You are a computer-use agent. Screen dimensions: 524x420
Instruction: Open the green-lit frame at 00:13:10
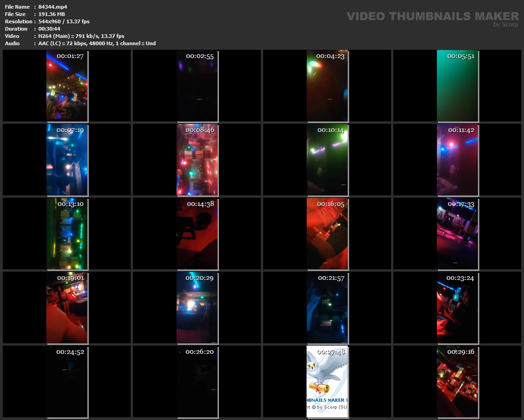pyautogui.click(x=67, y=234)
